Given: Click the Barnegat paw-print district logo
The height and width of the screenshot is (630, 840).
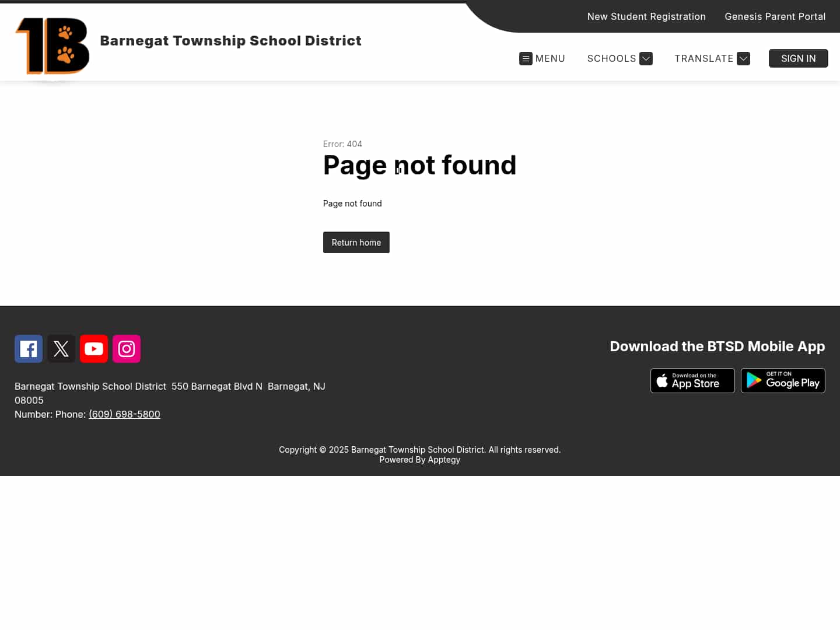Looking at the screenshot, I should pyautogui.click(x=52, y=45).
